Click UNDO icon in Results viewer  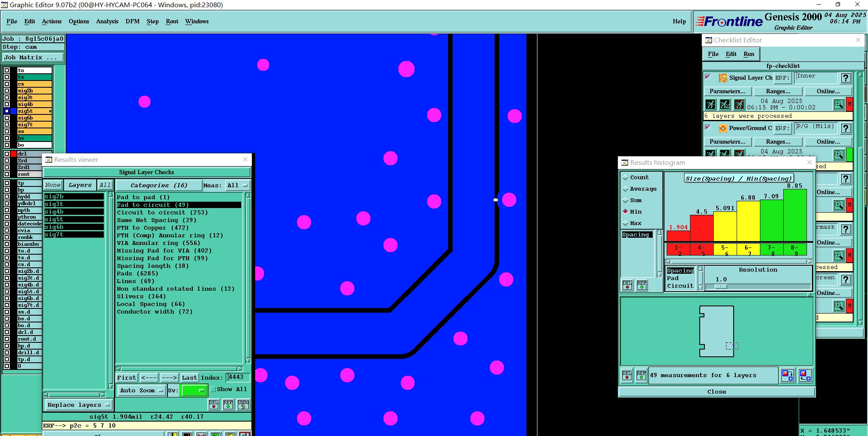pos(243,404)
